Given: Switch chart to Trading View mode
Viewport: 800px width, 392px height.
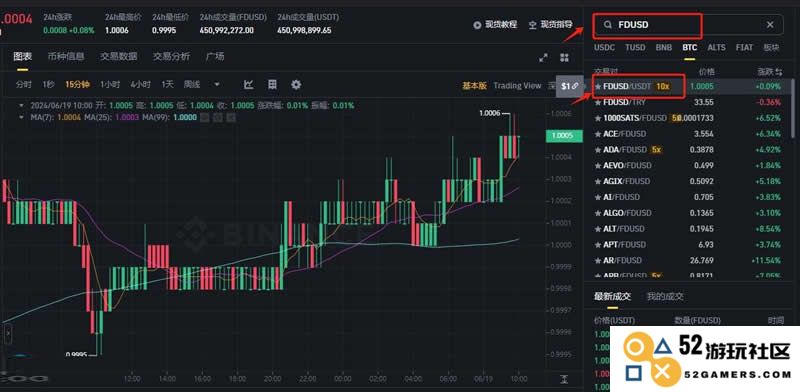Looking at the screenshot, I should point(517,86).
